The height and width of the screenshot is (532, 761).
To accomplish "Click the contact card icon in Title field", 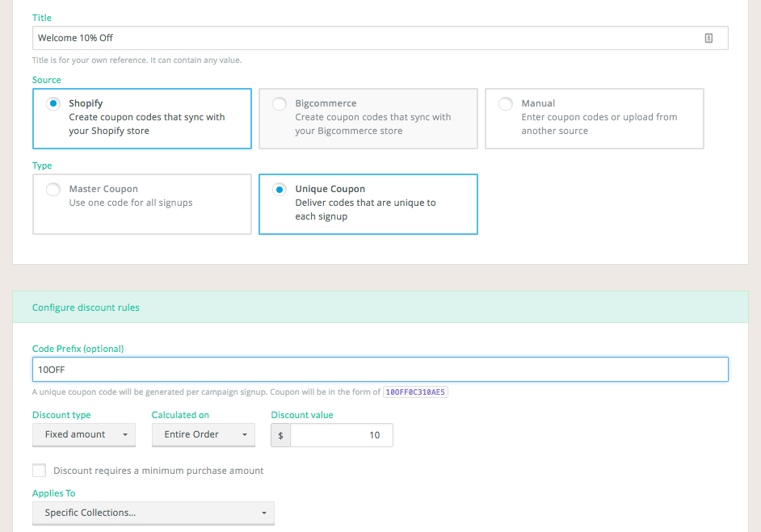I will [708, 38].
